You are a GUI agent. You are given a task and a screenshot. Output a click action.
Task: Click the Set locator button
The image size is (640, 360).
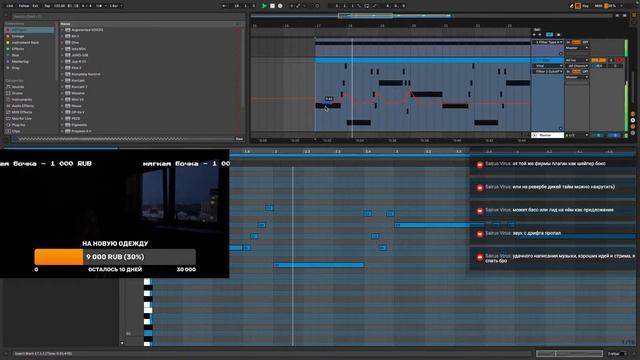click(x=537, y=30)
